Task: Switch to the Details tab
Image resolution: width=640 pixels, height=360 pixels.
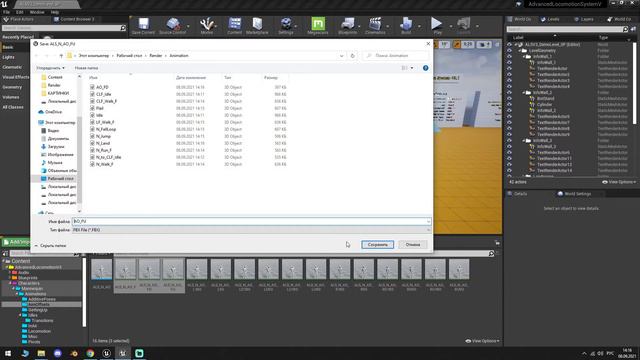Action: coord(517,194)
